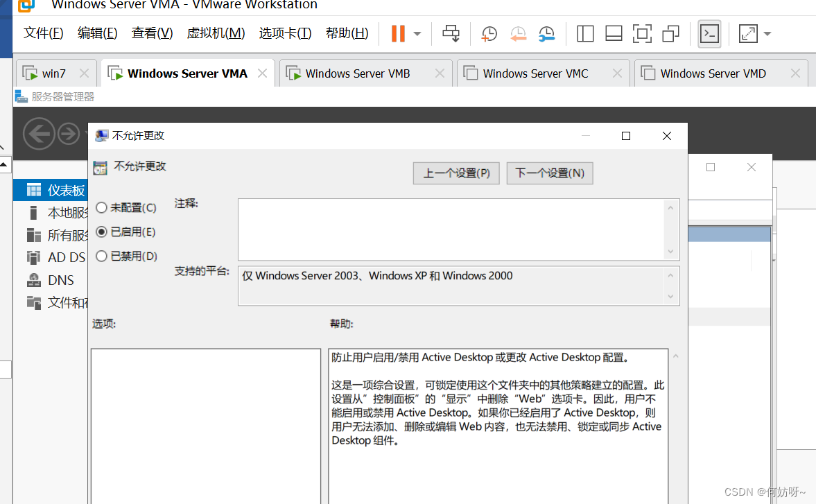Open the dropdown arrow beside the Pause button
Screen dimensions: 816x504
click(417, 33)
